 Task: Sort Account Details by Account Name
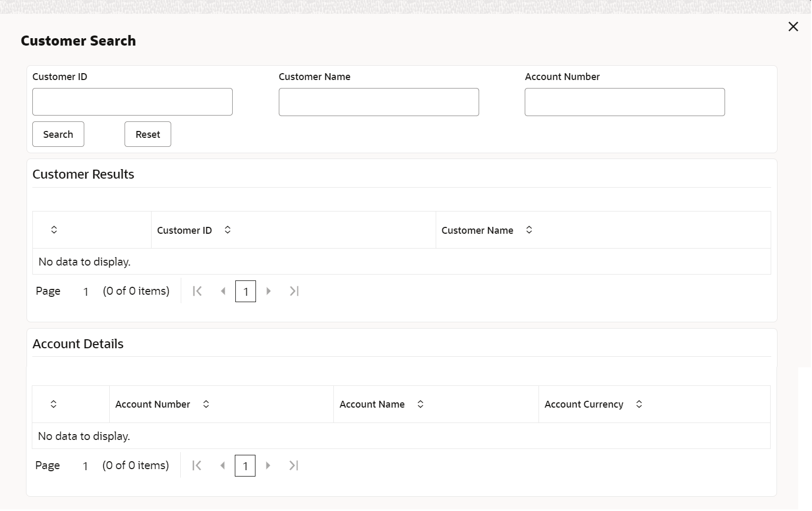pyautogui.click(x=420, y=404)
